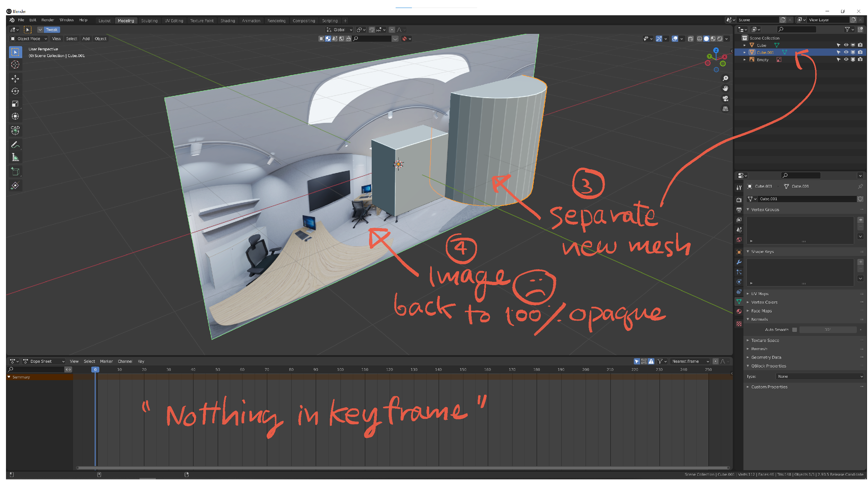Screen dimensions: 868x480
Task: Choose the 3D Cursor tool
Action: 15,65
